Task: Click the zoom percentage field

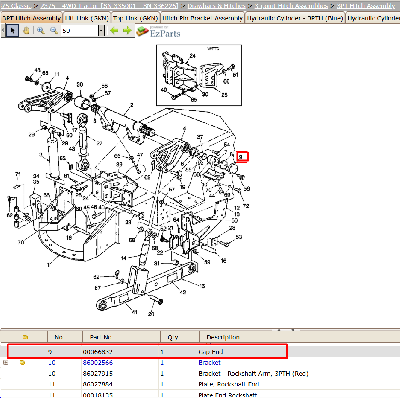Action: tap(79, 31)
